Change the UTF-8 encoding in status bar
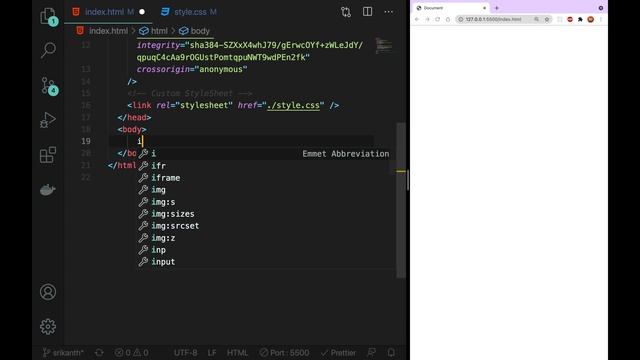Viewport: 640px width, 360px height. coord(186,353)
